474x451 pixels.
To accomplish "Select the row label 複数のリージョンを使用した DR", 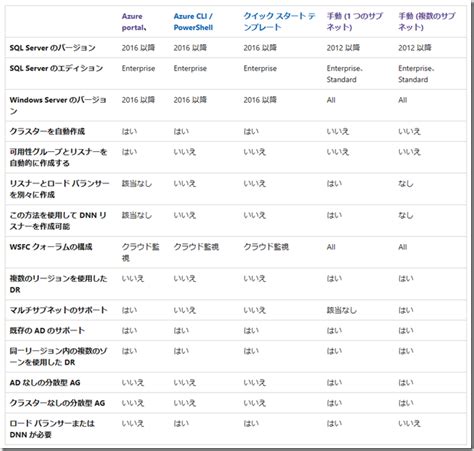I will (58, 284).
